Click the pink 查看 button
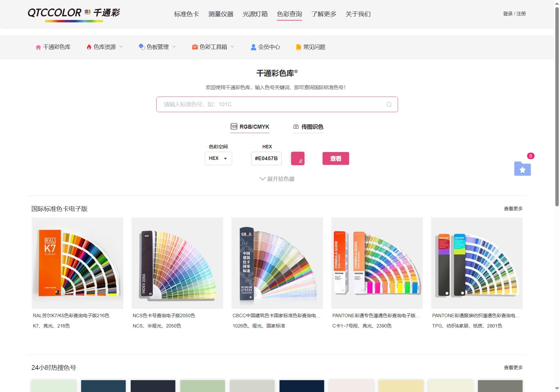This screenshot has height=392, width=560. coord(336,158)
